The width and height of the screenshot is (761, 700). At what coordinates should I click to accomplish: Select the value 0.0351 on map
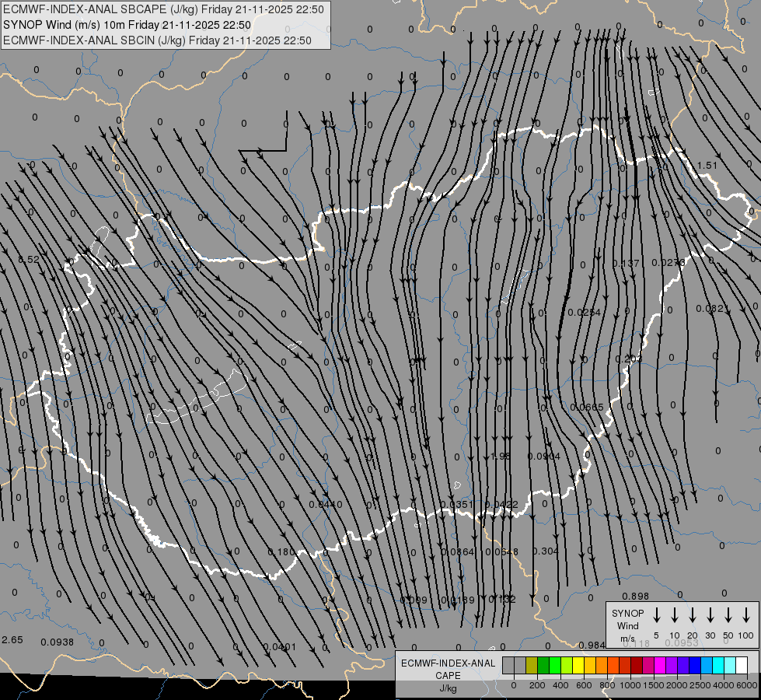457,505
